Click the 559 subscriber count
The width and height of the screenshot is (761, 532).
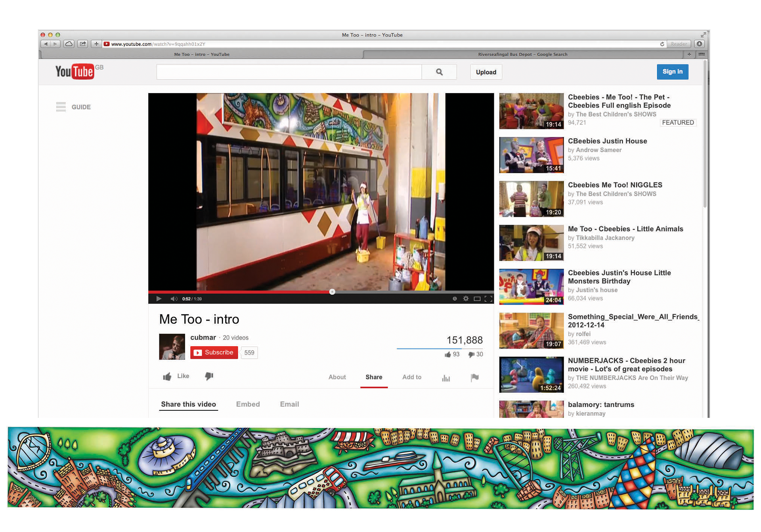249,353
